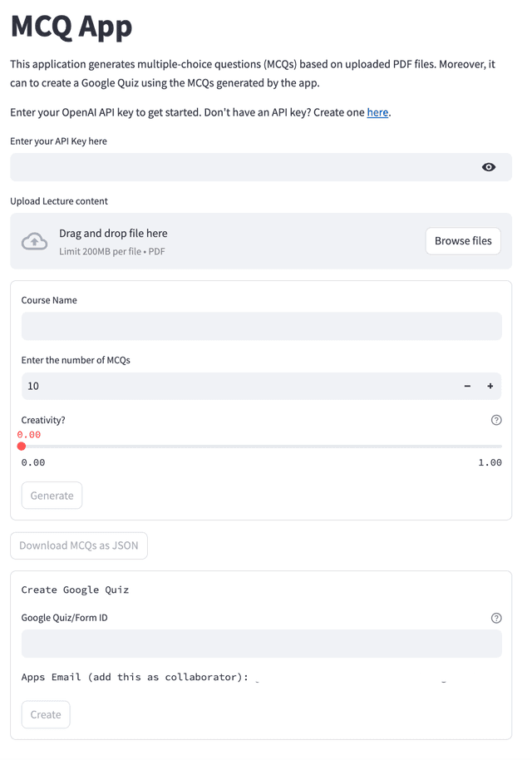Image resolution: width=532 pixels, height=760 pixels.
Task: Click the right end of the Creativity slider
Action: (499, 446)
